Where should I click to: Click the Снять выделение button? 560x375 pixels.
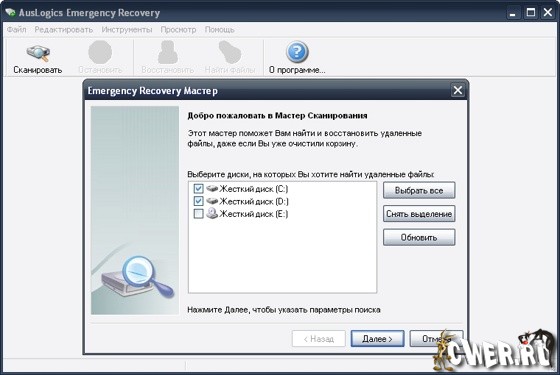point(419,214)
